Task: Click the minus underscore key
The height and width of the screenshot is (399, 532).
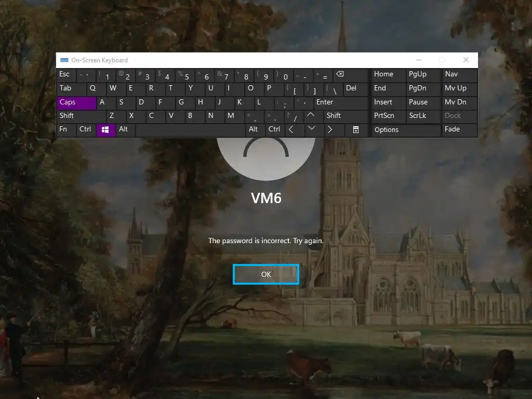Action: tap(303, 75)
